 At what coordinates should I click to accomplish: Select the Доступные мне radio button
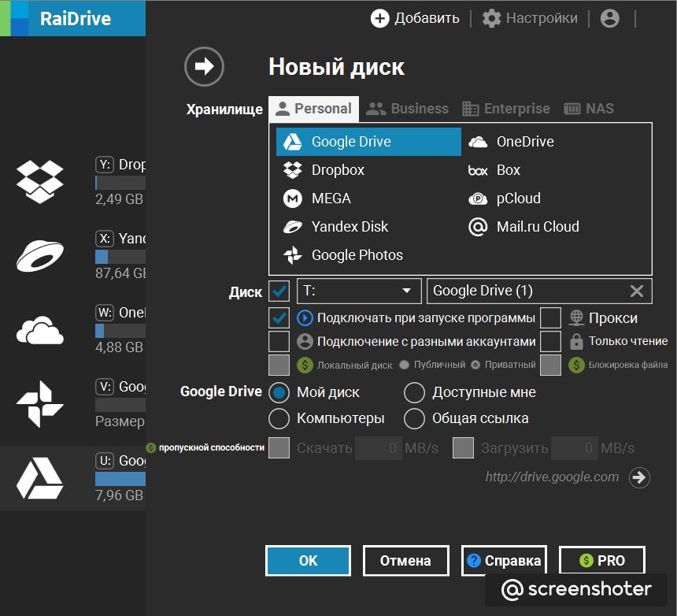415,392
